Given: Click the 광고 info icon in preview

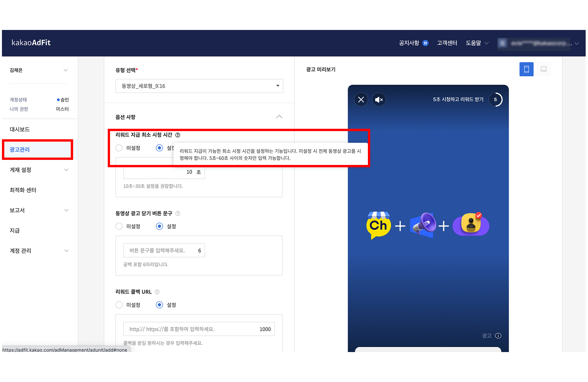Looking at the screenshot, I should 498,336.
